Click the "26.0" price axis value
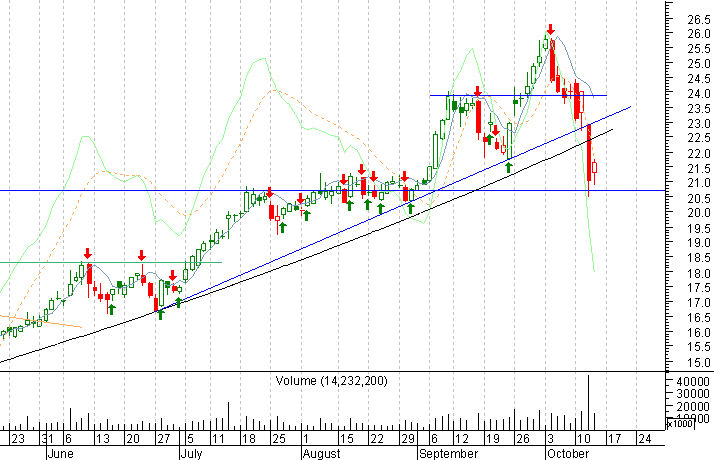Image resolution: width=714 pixels, height=460 pixels. coord(699,34)
